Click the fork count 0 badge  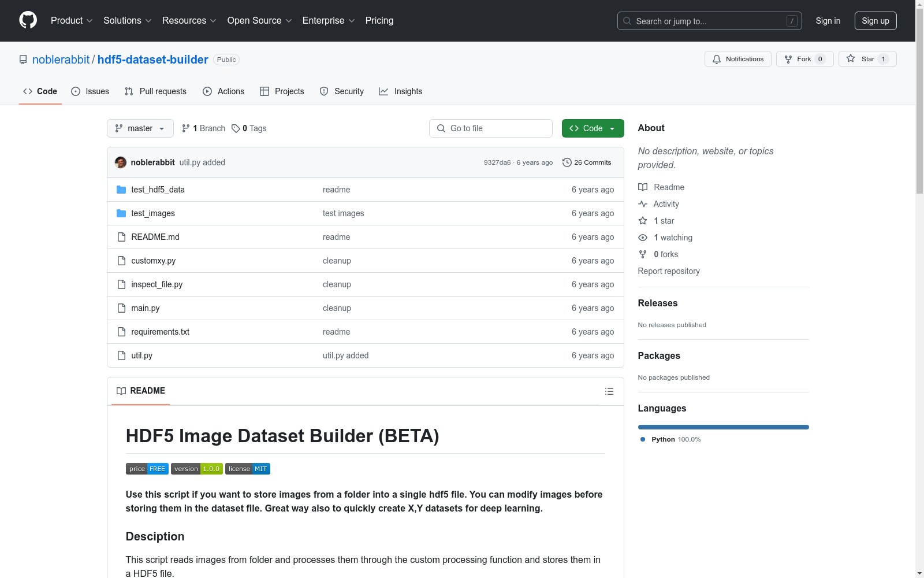(x=820, y=59)
